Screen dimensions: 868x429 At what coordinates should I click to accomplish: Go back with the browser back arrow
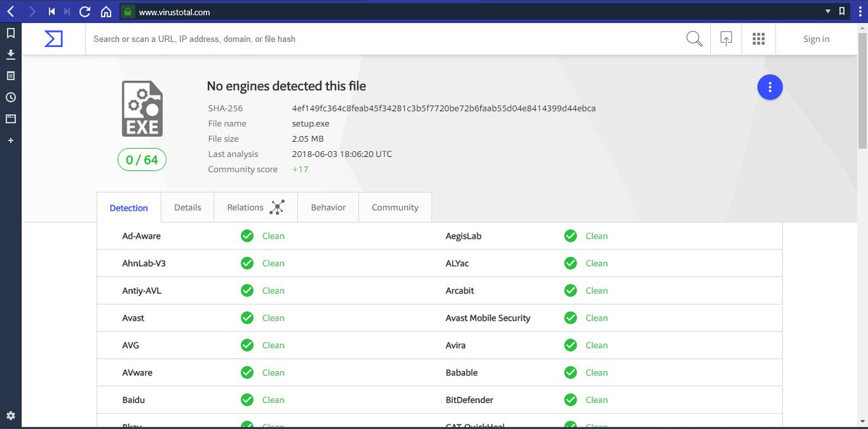10,12
